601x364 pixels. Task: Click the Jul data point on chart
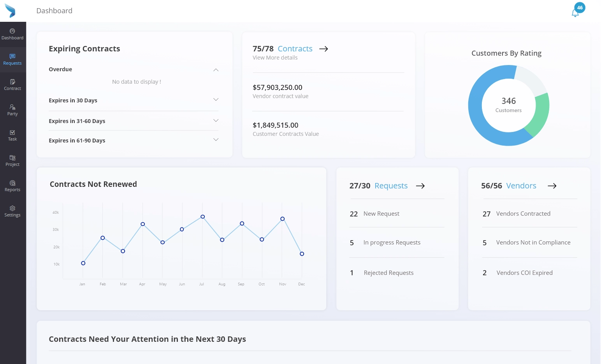click(x=202, y=217)
